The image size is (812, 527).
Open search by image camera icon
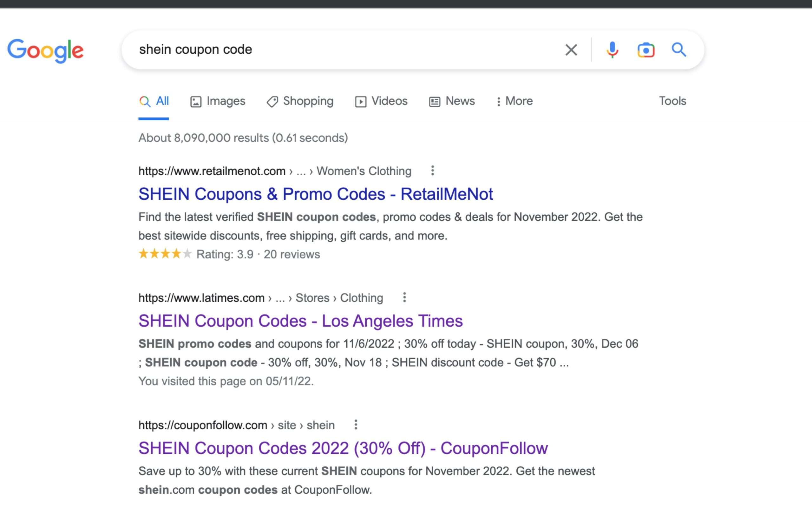646,50
